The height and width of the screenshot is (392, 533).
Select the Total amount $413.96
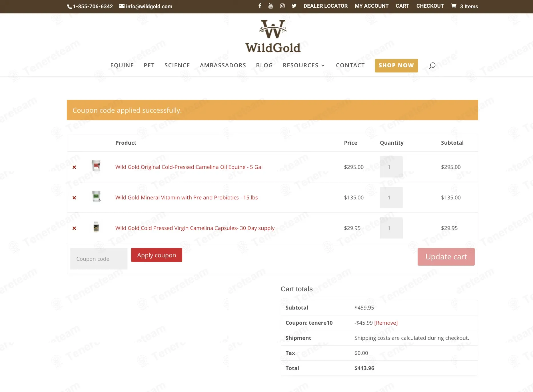(364, 368)
